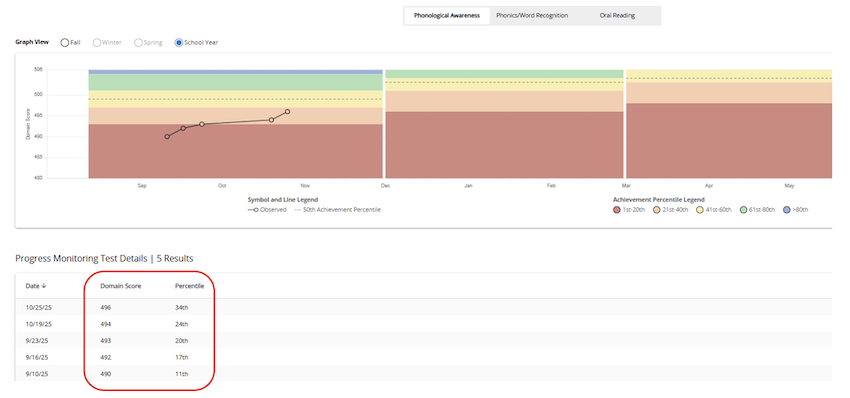Click the 34th percentile cell
This screenshot has width=850, height=398.
pyautogui.click(x=181, y=307)
